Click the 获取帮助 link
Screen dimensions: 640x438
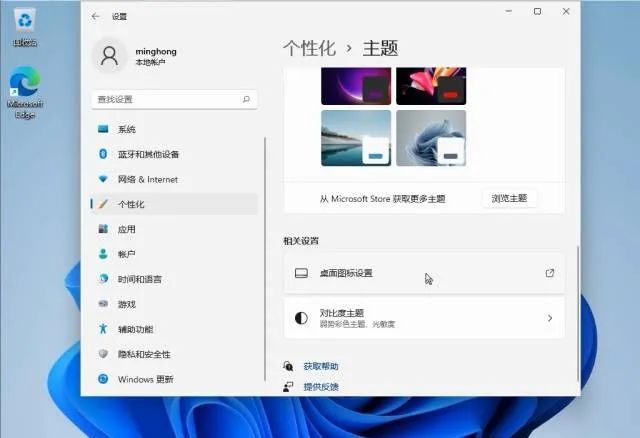(321, 366)
